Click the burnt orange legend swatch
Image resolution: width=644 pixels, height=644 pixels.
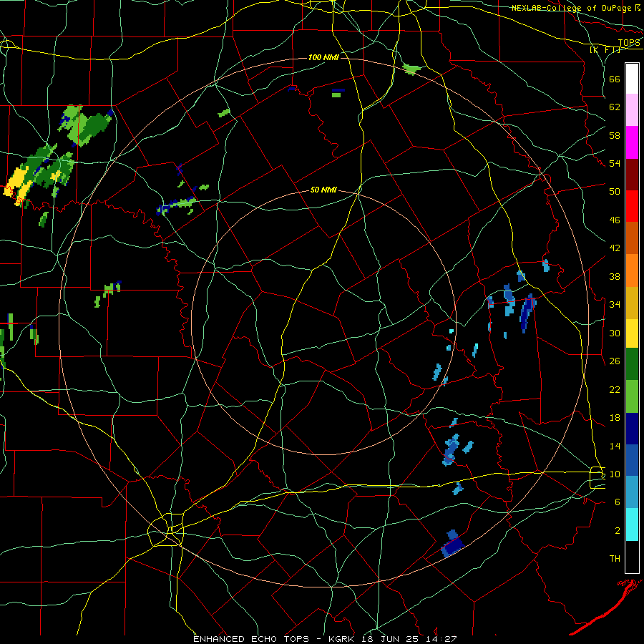click(x=632, y=238)
